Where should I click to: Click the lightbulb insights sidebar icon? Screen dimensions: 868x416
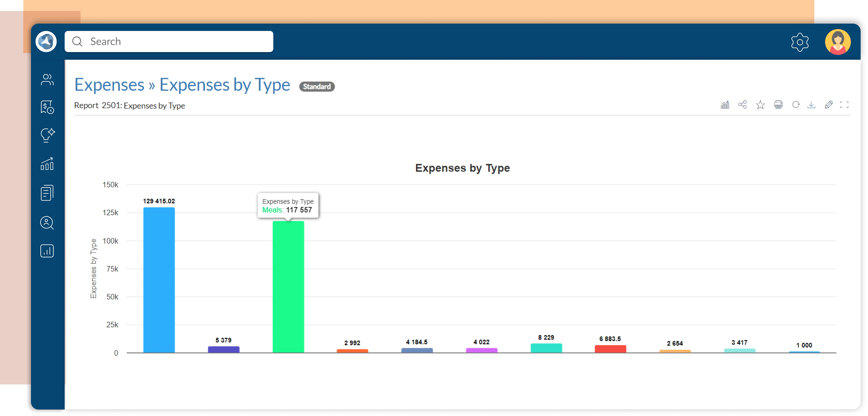pyautogui.click(x=47, y=135)
